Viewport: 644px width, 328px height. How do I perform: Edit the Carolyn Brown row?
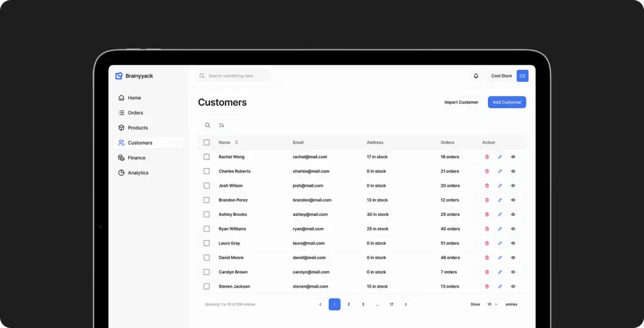click(500, 272)
